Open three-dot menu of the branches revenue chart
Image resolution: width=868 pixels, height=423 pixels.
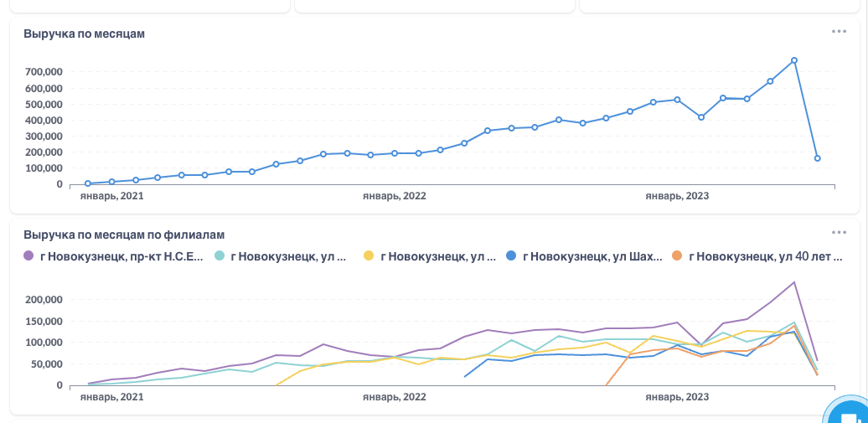point(839,232)
